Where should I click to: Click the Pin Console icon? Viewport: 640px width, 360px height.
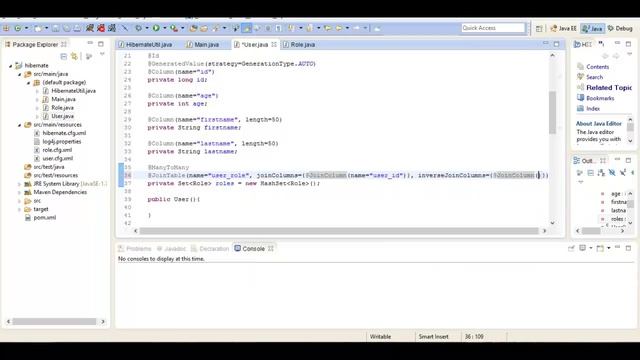[571, 248]
